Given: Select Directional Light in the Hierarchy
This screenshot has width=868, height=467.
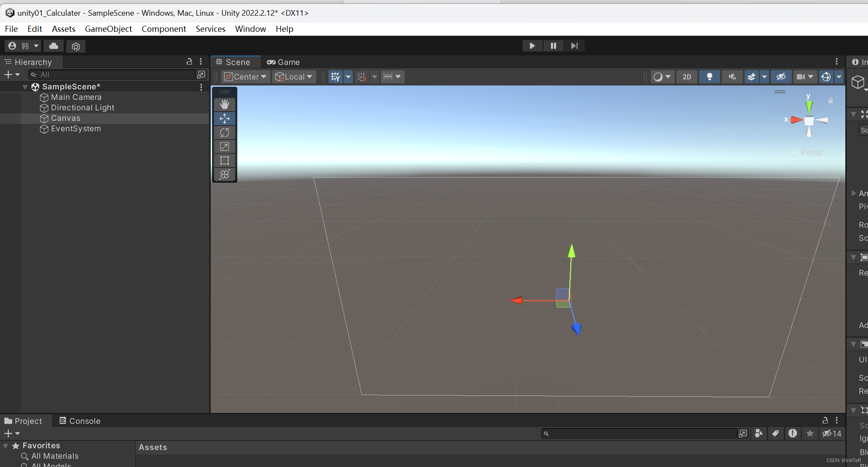Looking at the screenshot, I should (x=82, y=108).
